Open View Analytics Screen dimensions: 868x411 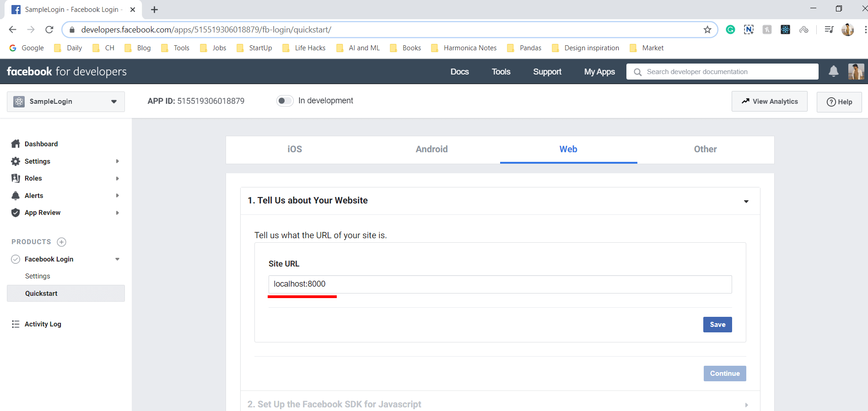point(770,101)
